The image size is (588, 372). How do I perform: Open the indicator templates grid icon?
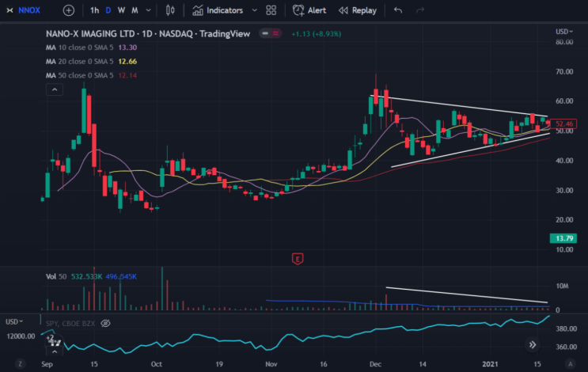pos(271,10)
